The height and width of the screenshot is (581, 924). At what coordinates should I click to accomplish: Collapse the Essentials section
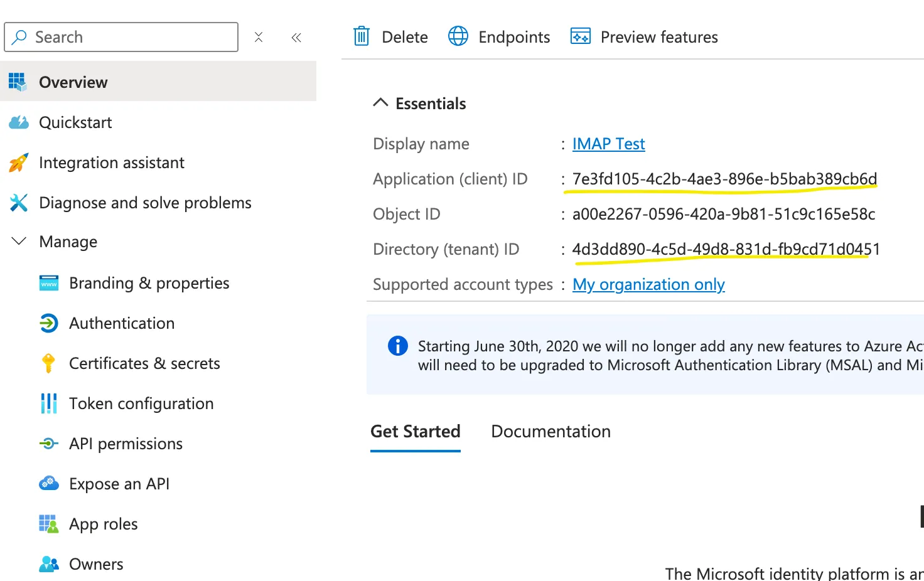click(x=380, y=103)
